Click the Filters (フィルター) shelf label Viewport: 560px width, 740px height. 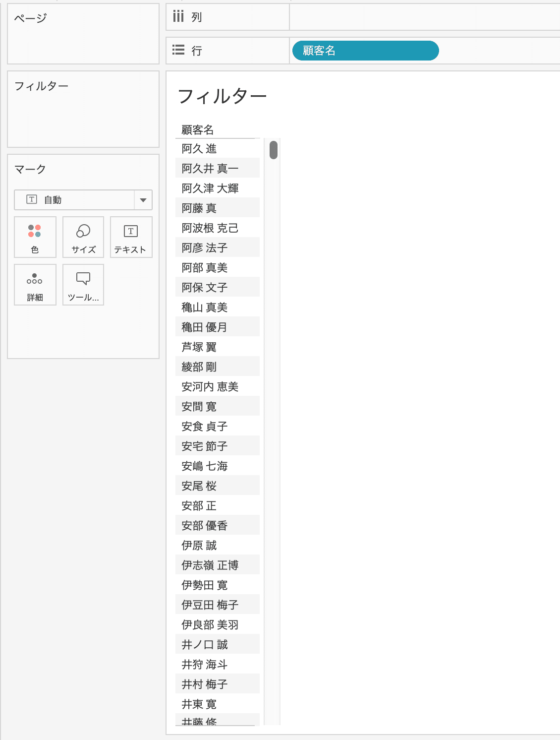(42, 86)
